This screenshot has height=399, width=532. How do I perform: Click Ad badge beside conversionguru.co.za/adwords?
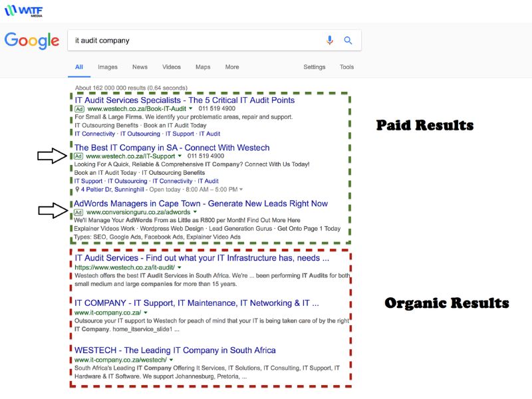click(x=78, y=212)
